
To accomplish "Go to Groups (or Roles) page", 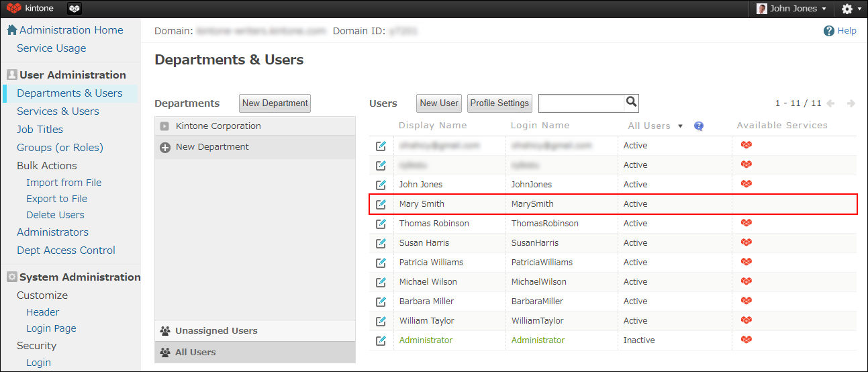I will click(60, 148).
